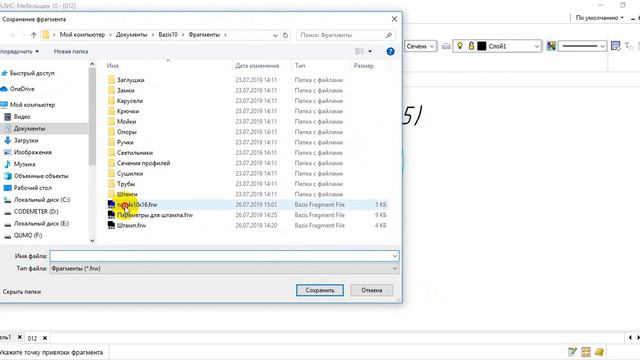Select the Штамп.frw file
The width and height of the screenshot is (640, 360).
click(x=131, y=225)
